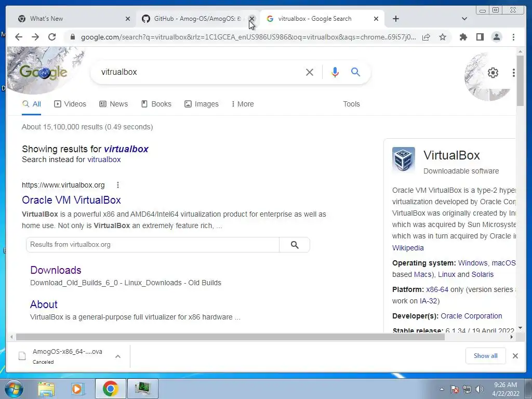
Task: Expand the More search filters menu
Action: 243,104
